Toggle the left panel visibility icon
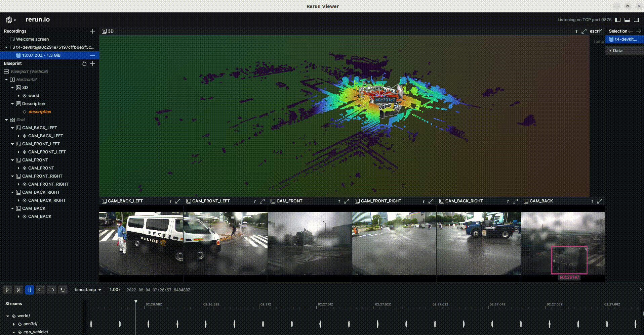The height and width of the screenshot is (335, 644). pyautogui.click(x=617, y=20)
